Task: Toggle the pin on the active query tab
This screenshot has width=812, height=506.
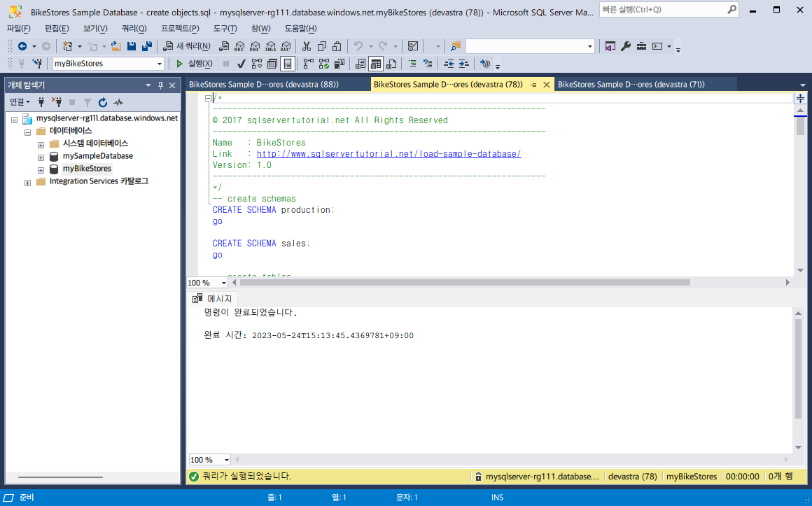Action: (x=534, y=85)
